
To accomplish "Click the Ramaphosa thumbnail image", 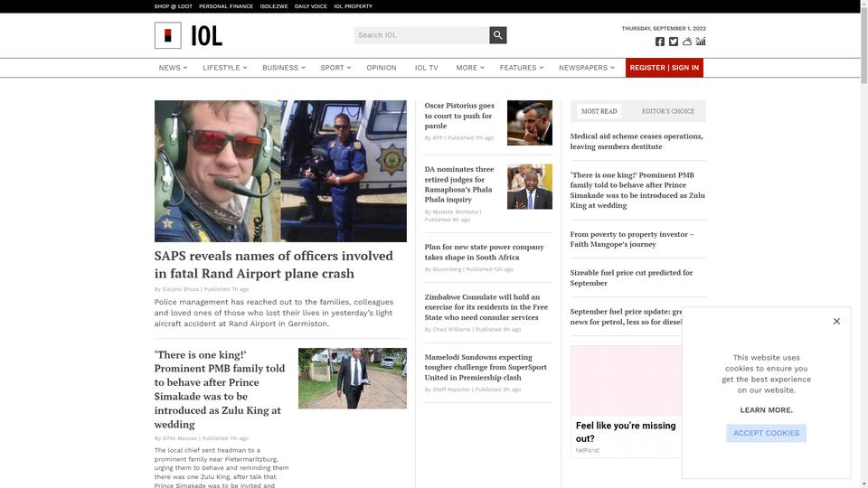I will [x=530, y=186].
